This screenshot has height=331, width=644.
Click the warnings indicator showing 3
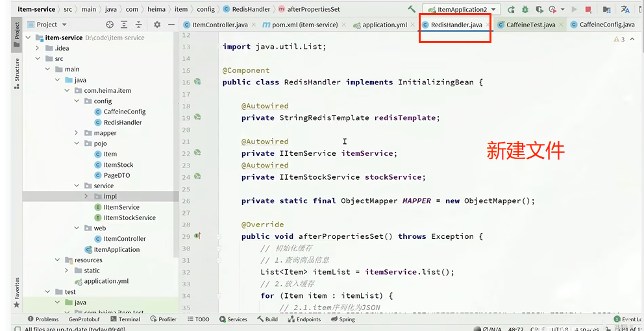click(x=619, y=40)
